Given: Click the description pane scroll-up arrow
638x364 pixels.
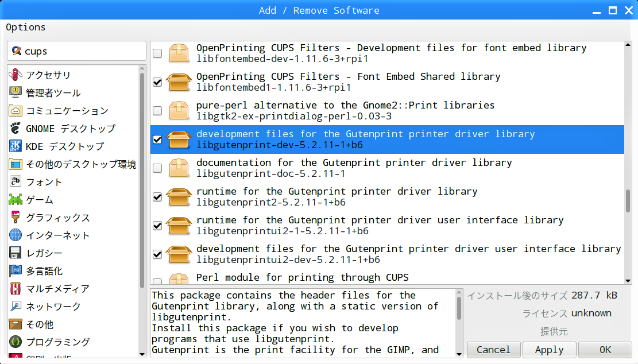Looking at the screenshot, I should pyautogui.click(x=459, y=292).
